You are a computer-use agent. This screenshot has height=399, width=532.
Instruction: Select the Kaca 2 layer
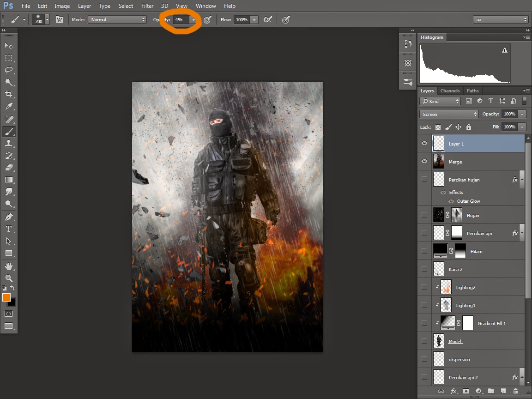click(x=480, y=269)
